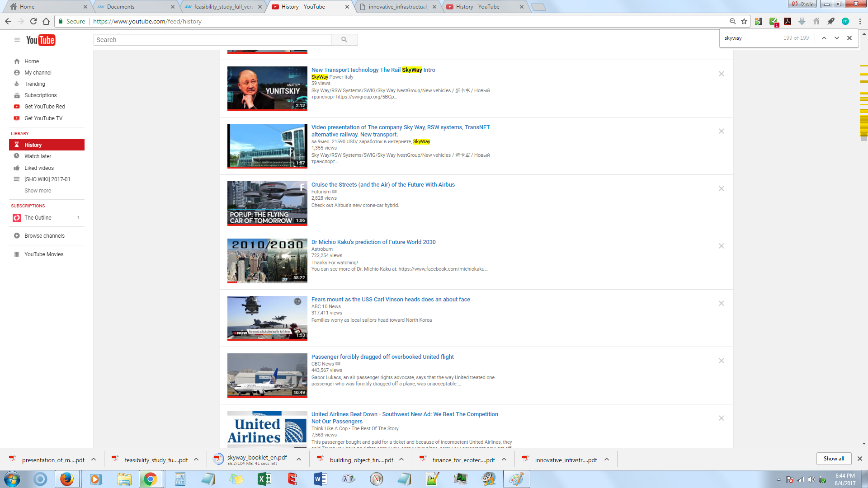Open the Chrome taskbar icon
The image size is (868, 488).
point(150,479)
